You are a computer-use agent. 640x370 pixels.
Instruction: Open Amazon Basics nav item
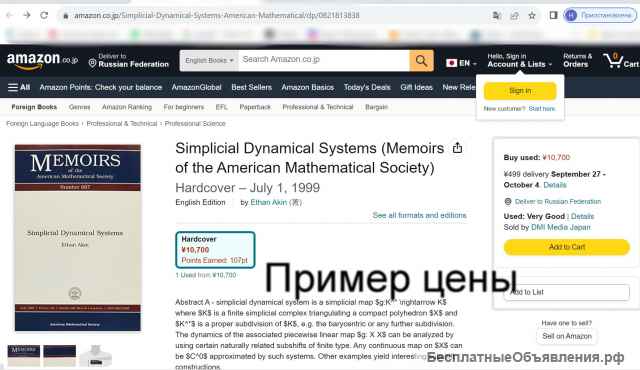(307, 87)
